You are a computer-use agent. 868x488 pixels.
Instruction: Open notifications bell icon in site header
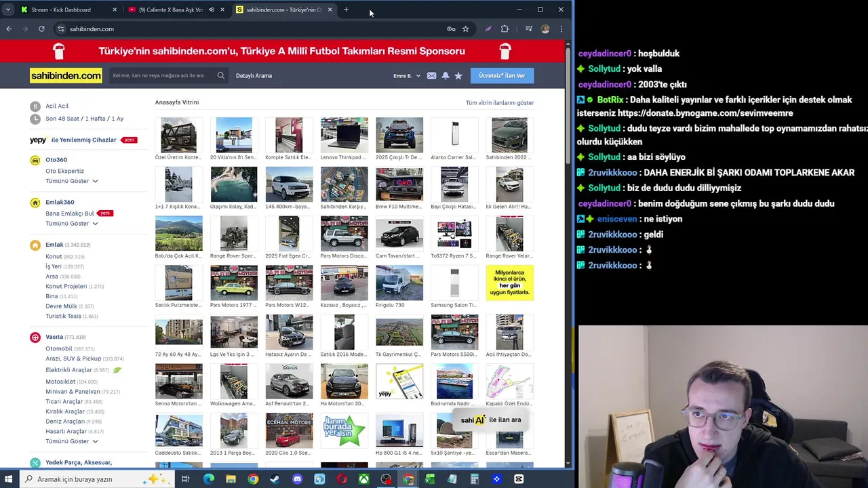pos(446,76)
